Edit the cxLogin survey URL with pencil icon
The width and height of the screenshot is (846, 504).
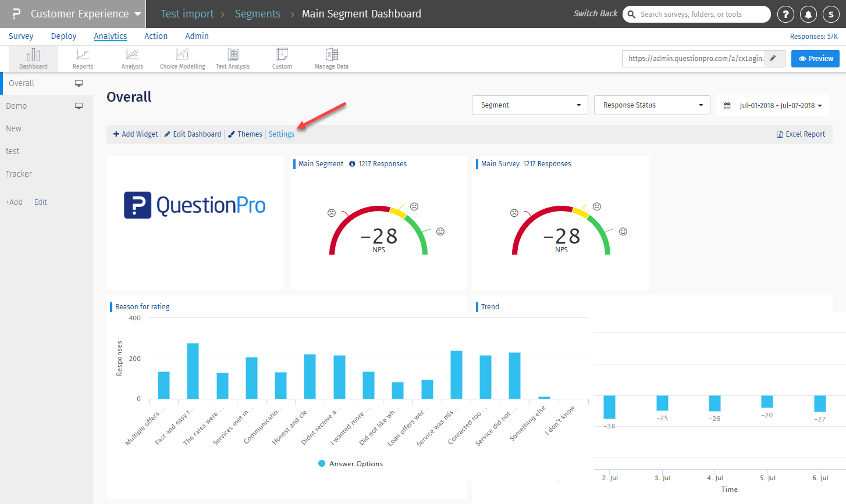(x=773, y=58)
